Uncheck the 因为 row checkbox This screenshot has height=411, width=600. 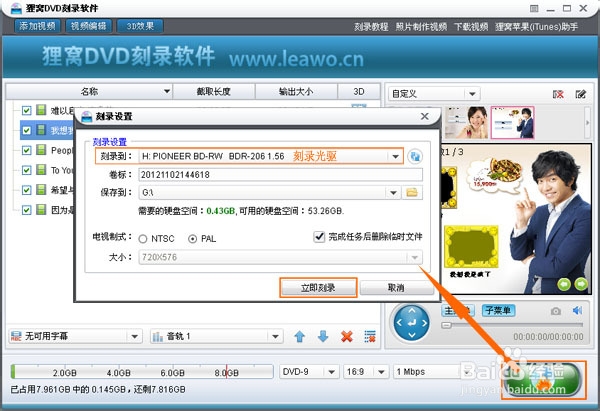tap(26, 210)
